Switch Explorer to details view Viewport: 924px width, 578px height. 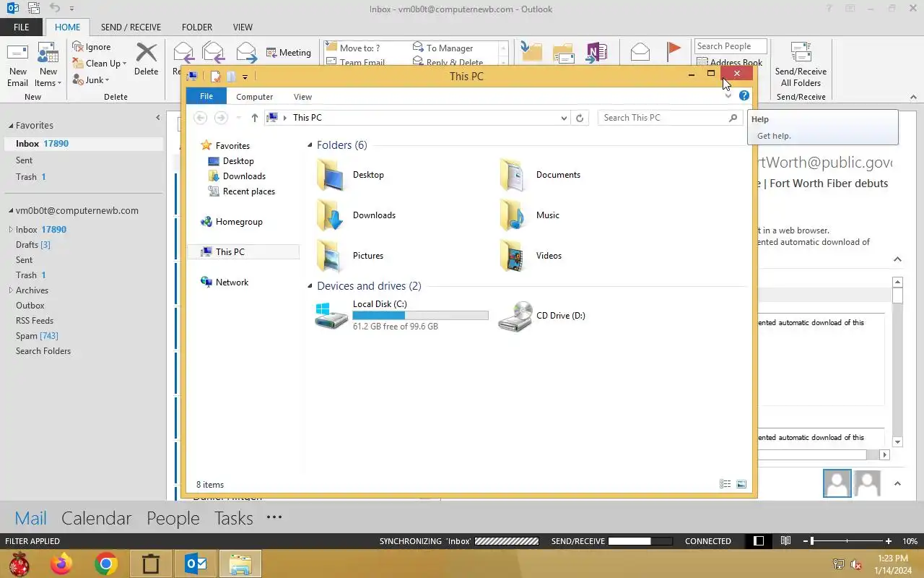[x=725, y=484]
